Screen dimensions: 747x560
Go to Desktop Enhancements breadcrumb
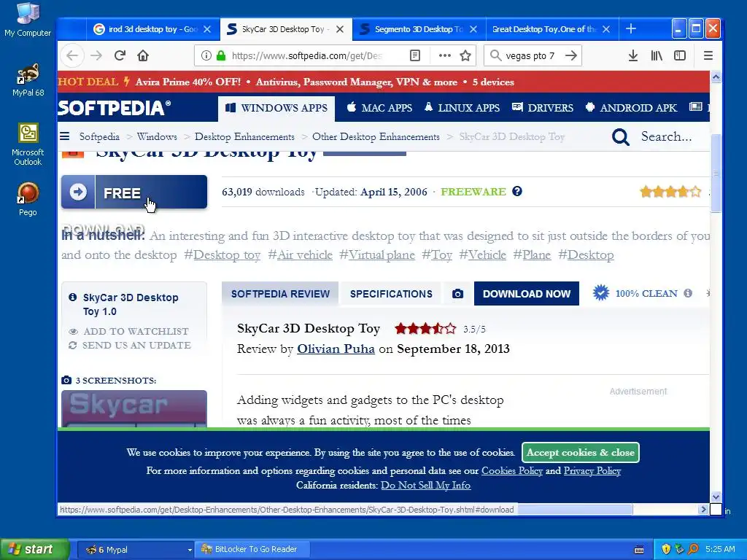(244, 136)
